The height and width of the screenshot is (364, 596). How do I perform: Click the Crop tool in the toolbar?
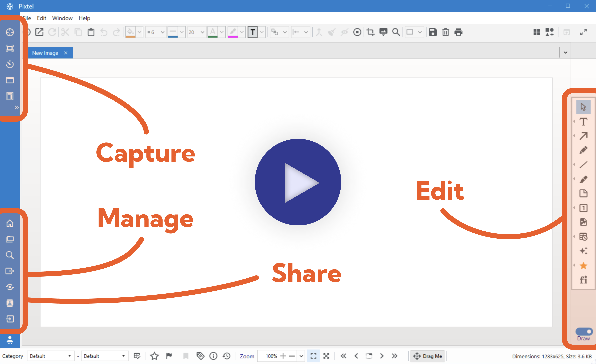[x=370, y=32]
